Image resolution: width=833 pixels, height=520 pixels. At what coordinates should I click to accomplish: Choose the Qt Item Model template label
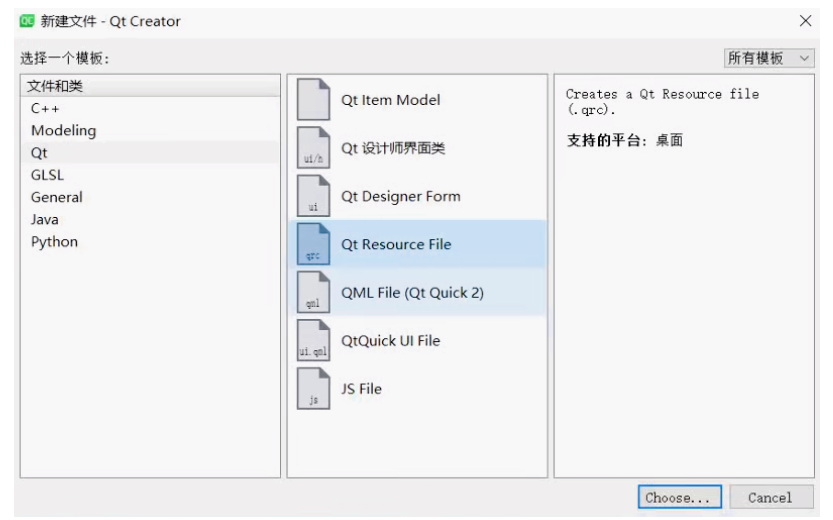[390, 100]
